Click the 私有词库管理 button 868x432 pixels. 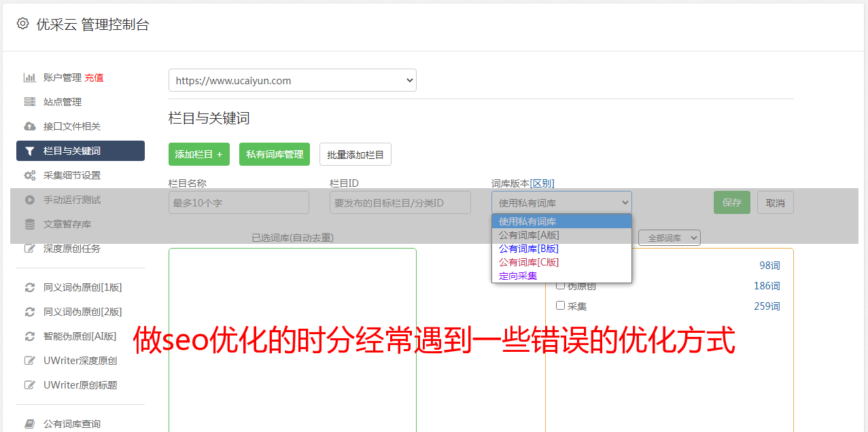pos(275,154)
